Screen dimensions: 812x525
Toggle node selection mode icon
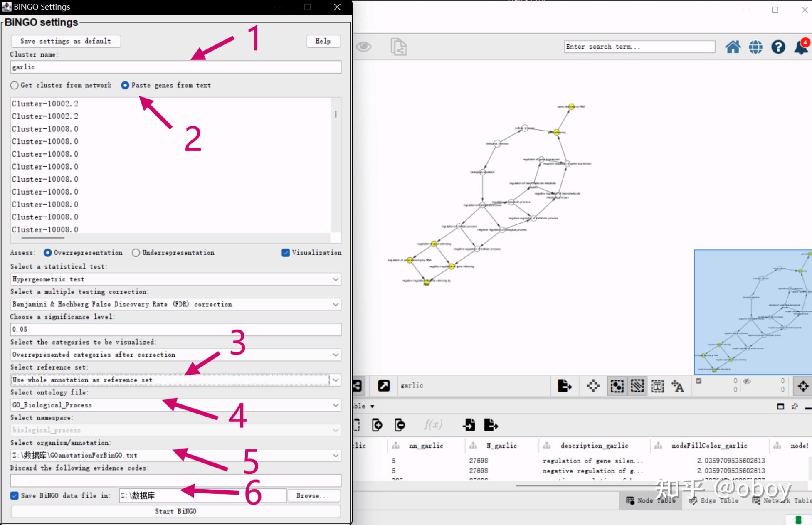[617, 386]
